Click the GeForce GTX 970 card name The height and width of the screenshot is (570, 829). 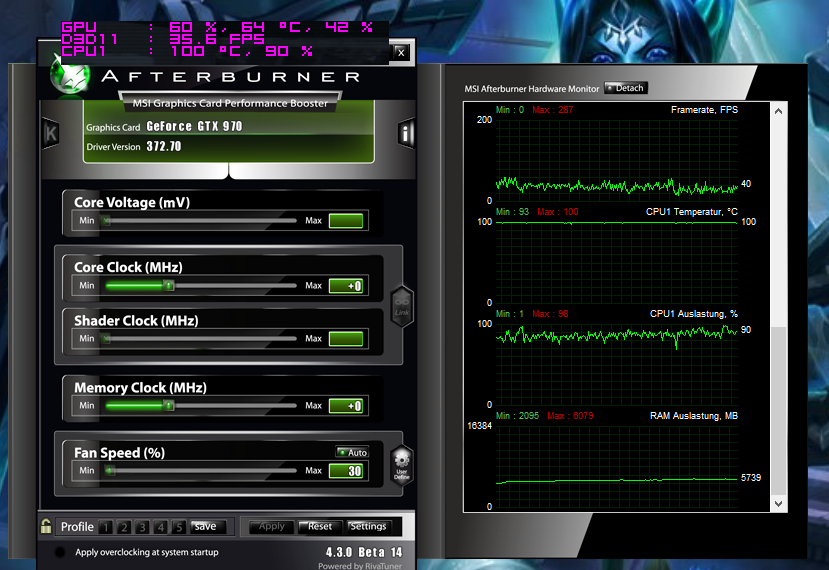[x=194, y=126]
